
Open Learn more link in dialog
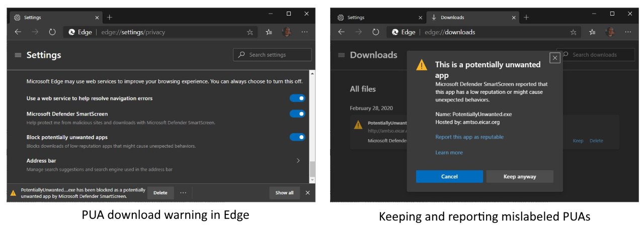click(449, 153)
